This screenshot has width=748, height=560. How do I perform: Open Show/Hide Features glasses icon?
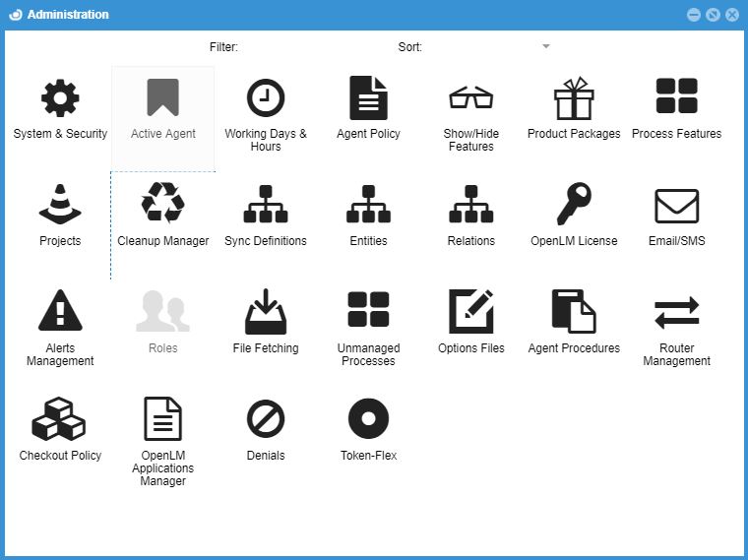tap(470, 99)
